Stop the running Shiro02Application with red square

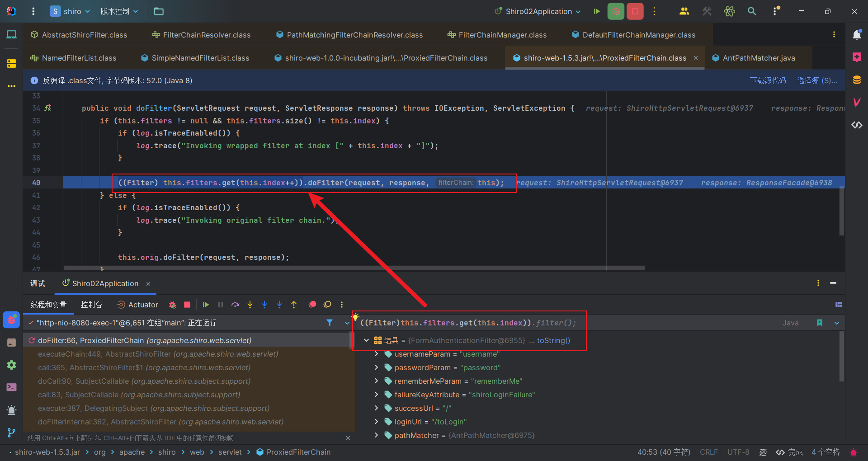pyautogui.click(x=635, y=11)
